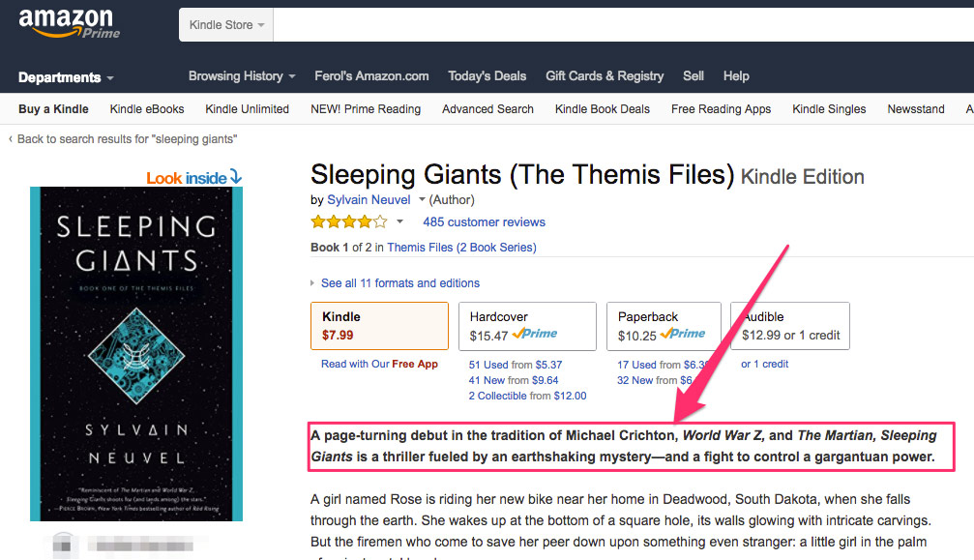
Task: Open Today's Deals
Action: coord(487,76)
